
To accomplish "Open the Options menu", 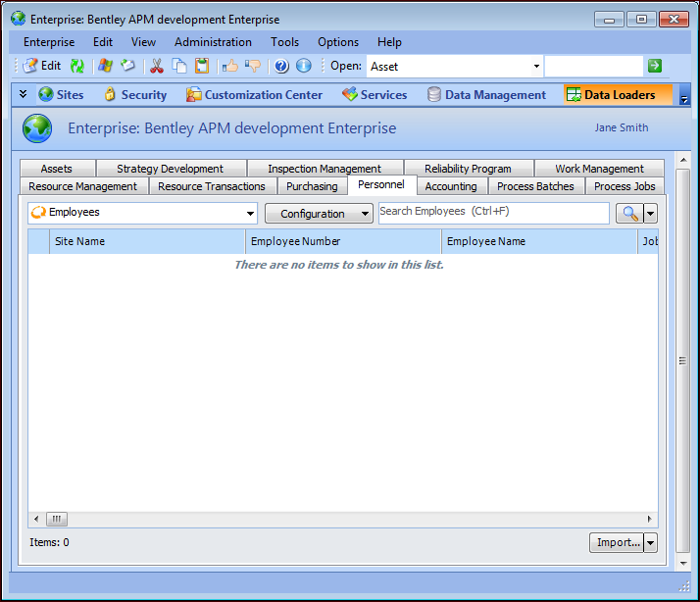I will click(338, 42).
